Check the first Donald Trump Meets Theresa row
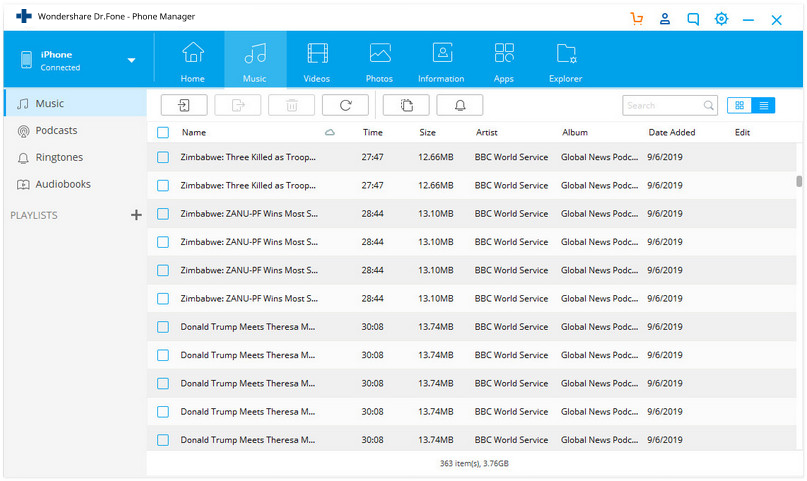 (163, 327)
